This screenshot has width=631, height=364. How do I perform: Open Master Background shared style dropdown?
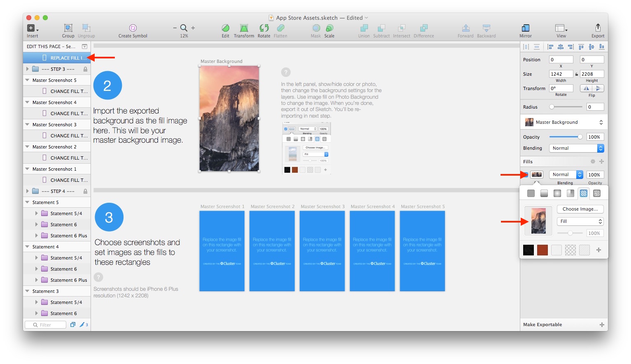pyautogui.click(x=564, y=122)
